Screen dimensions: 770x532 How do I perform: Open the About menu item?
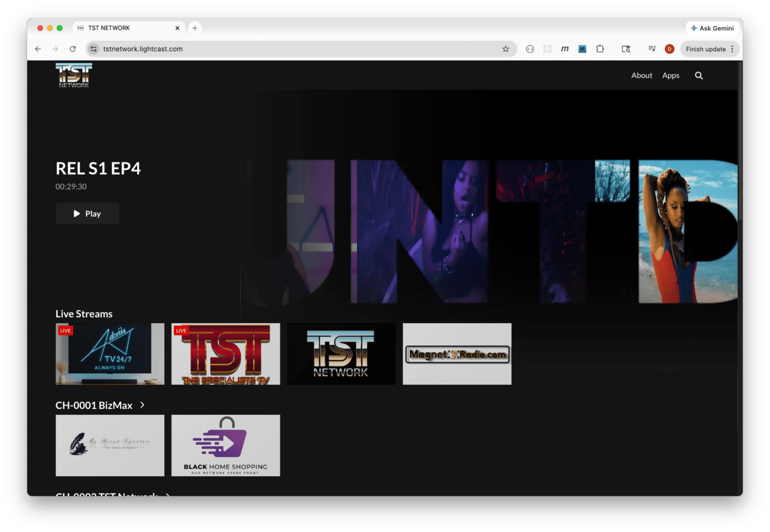coord(642,76)
